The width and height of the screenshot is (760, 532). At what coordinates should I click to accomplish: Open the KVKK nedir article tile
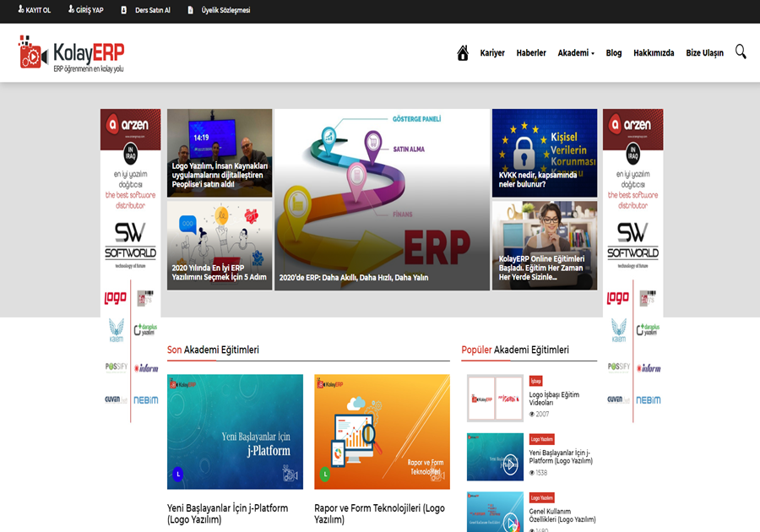click(x=544, y=153)
